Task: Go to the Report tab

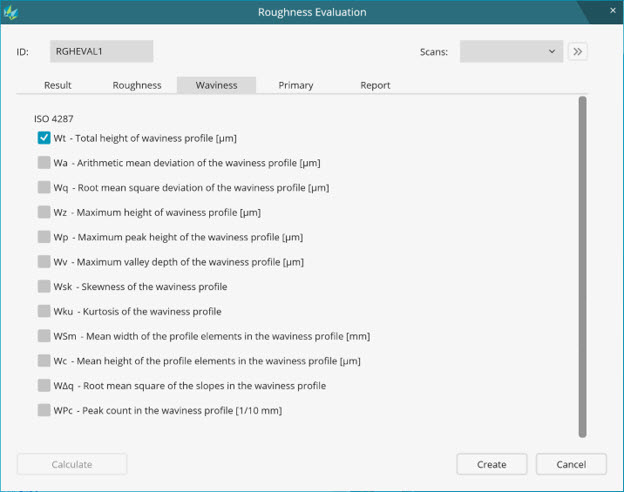Action: click(x=375, y=85)
